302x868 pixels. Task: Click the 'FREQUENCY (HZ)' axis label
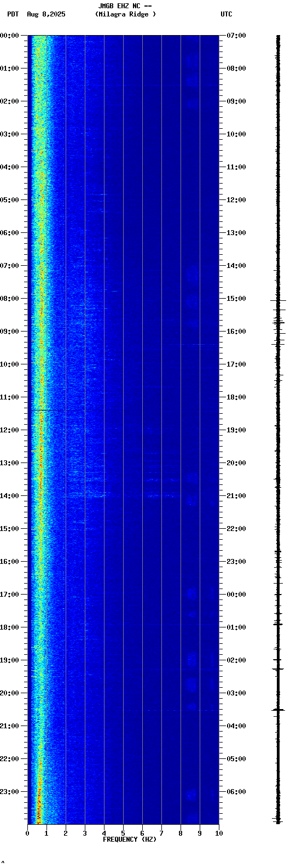[130, 840]
